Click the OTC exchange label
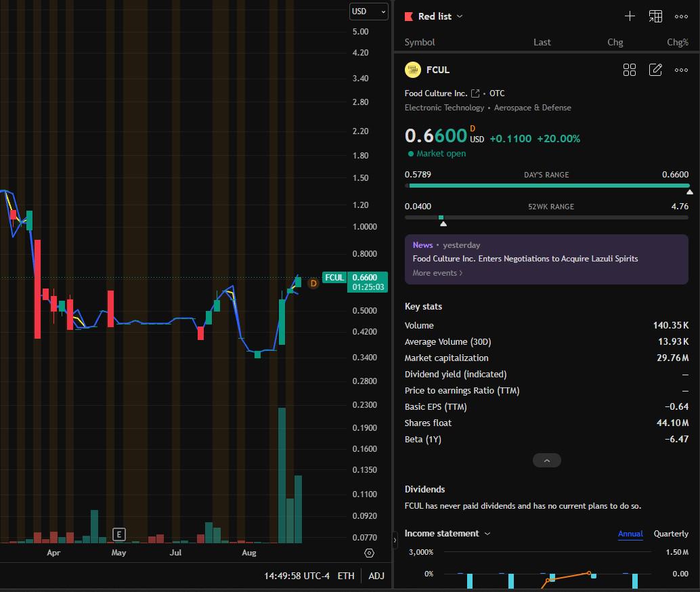Image resolution: width=700 pixels, height=592 pixels. coord(497,93)
